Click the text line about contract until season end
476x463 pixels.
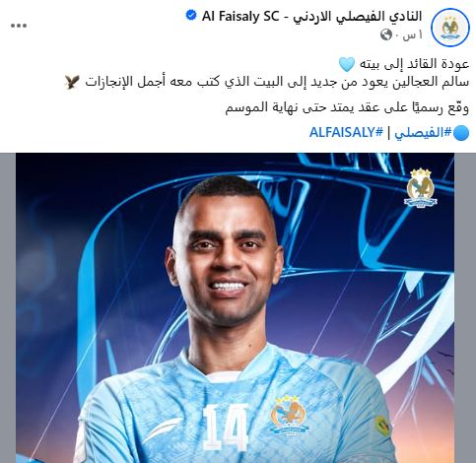coord(347,107)
